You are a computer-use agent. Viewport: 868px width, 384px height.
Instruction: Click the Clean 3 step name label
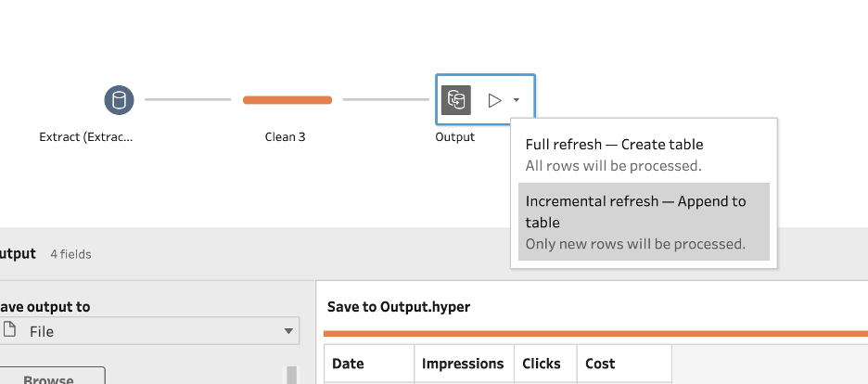(286, 137)
